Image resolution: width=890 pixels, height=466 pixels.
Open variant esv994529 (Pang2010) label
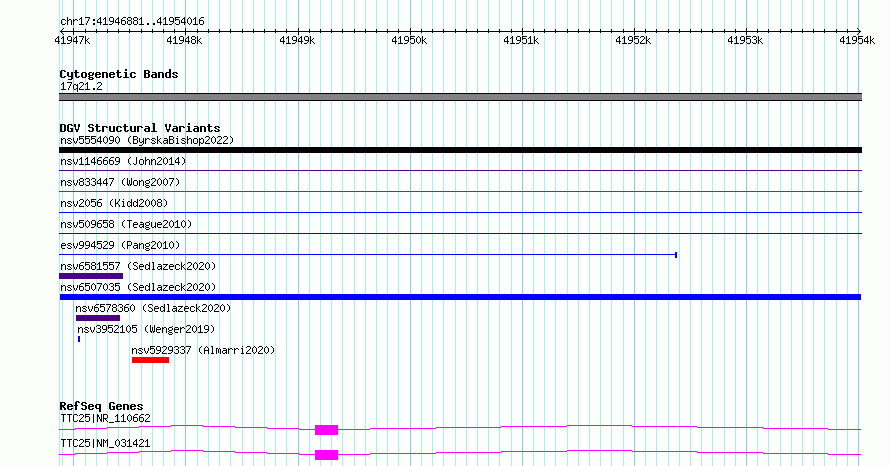point(120,245)
